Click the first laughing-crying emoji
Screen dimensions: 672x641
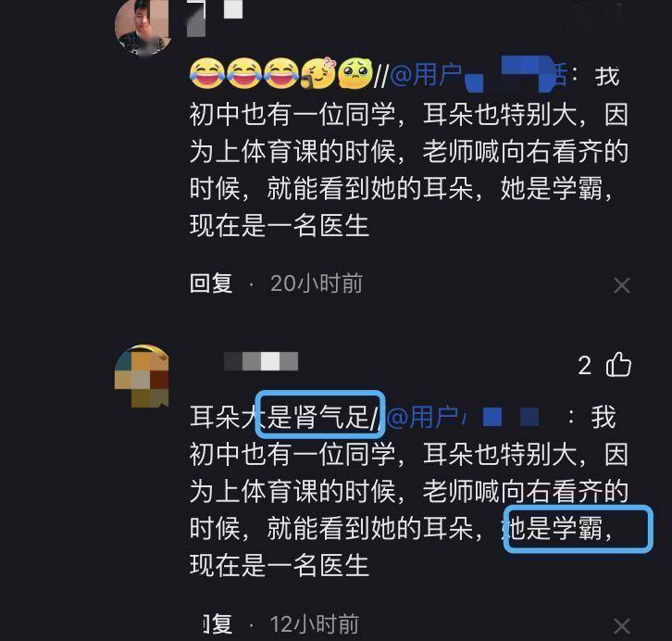coord(207,73)
